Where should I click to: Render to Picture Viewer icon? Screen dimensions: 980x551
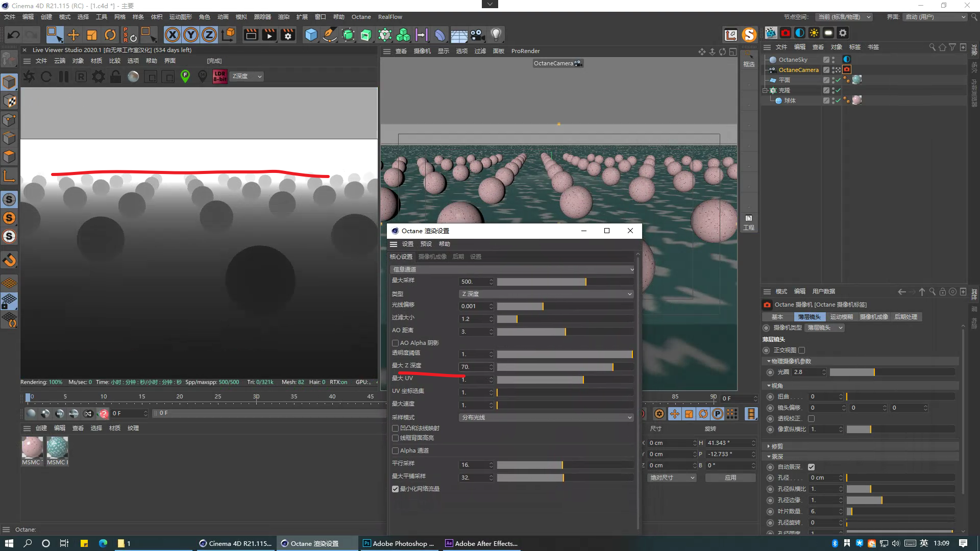tap(269, 35)
